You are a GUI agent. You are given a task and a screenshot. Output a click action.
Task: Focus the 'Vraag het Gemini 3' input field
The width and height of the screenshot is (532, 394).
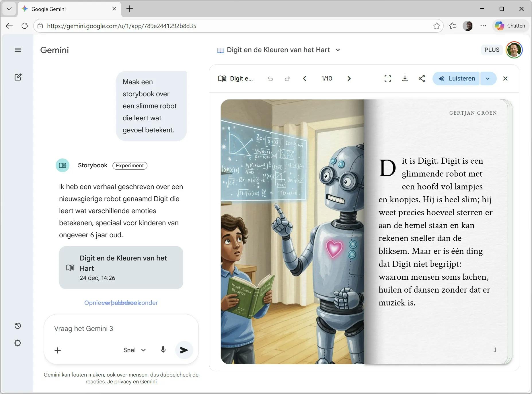(x=121, y=329)
